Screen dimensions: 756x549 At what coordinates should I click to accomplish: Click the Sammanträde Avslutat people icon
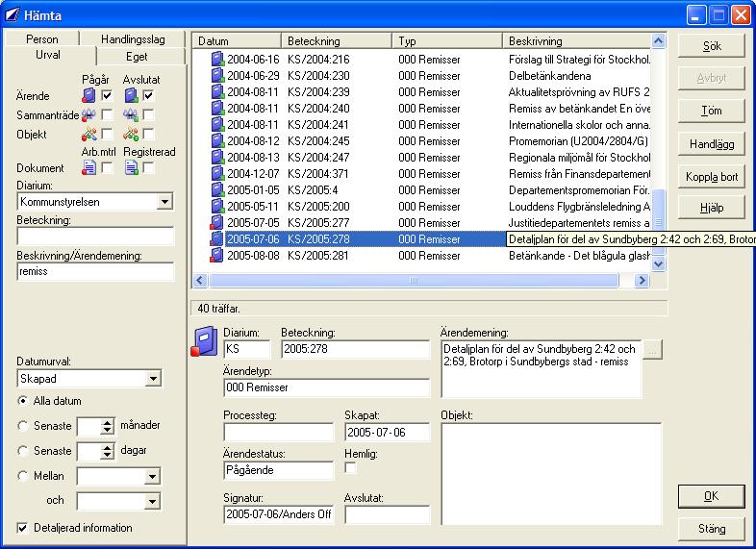131,114
